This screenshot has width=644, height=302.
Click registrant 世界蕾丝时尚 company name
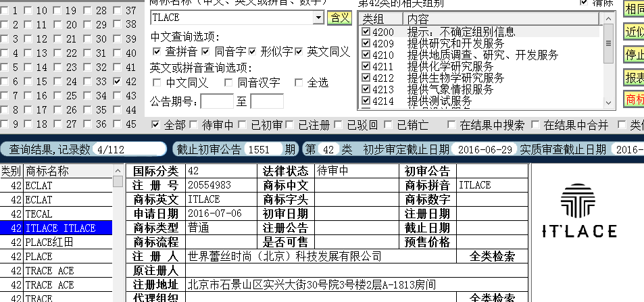point(284,256)
